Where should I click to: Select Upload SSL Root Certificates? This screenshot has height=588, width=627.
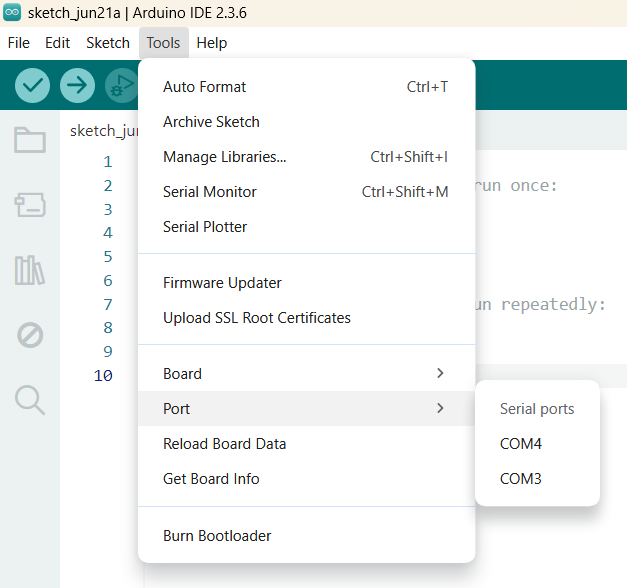click(x=306, y=318)
